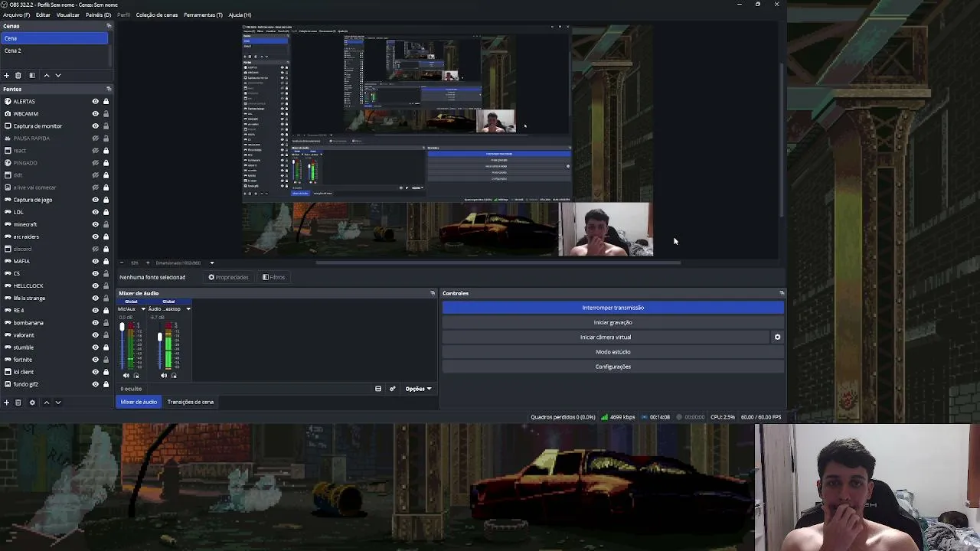The height and width of the screenshot is (551, 980).
Task: Select the Cena scene
Action: point(55,38)
